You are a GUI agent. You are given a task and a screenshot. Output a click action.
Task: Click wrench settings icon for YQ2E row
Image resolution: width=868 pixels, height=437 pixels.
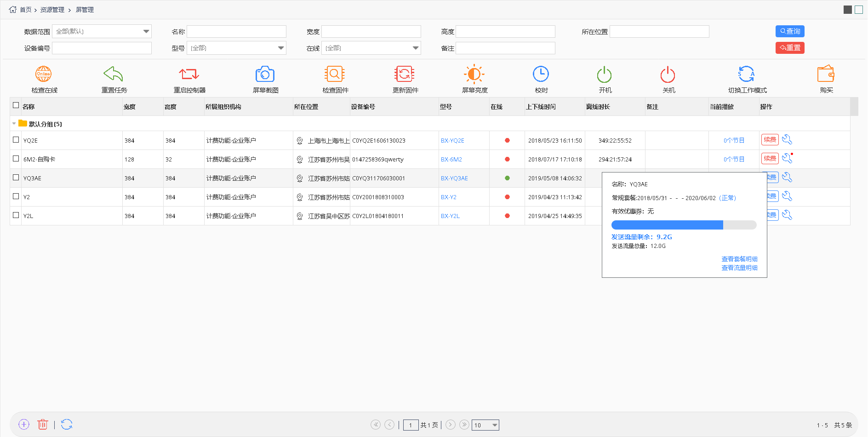(x=787, y=139)
